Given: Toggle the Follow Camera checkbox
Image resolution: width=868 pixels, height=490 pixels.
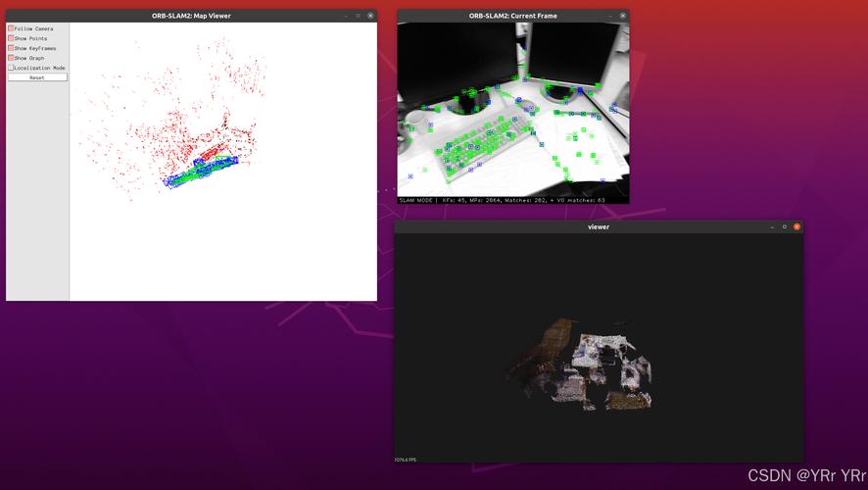Looking at the screenshot, I should point(12,28).
